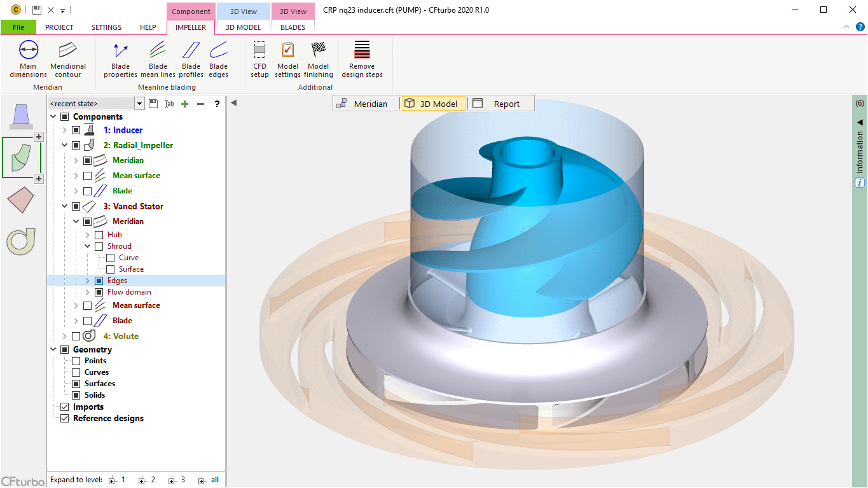Switch to the 3D MODEL ribbon tab

tap(243, 27)
